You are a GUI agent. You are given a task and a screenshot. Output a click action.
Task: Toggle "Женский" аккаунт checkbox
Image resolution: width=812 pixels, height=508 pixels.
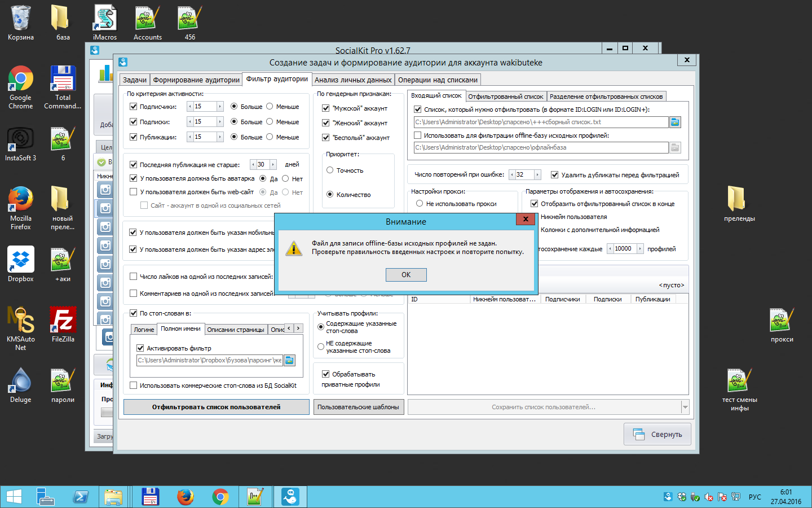click(x=325, y=123)
